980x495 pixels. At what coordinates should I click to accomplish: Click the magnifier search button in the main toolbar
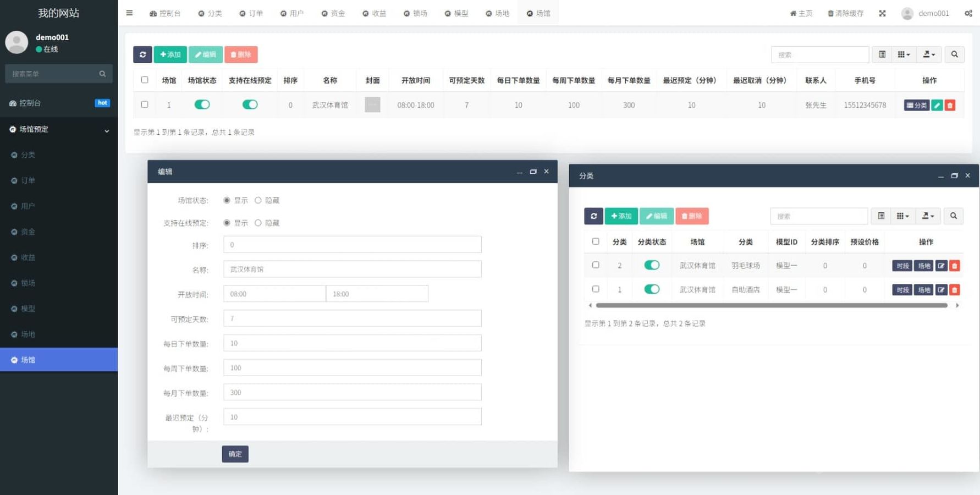[954, 54]
